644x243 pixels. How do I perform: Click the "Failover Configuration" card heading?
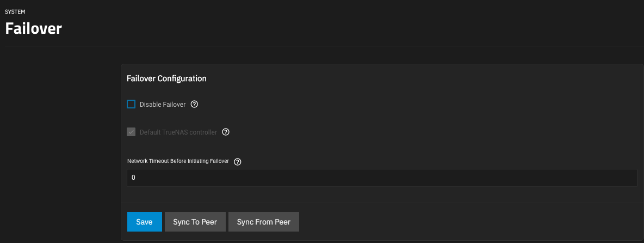point(166,78)
